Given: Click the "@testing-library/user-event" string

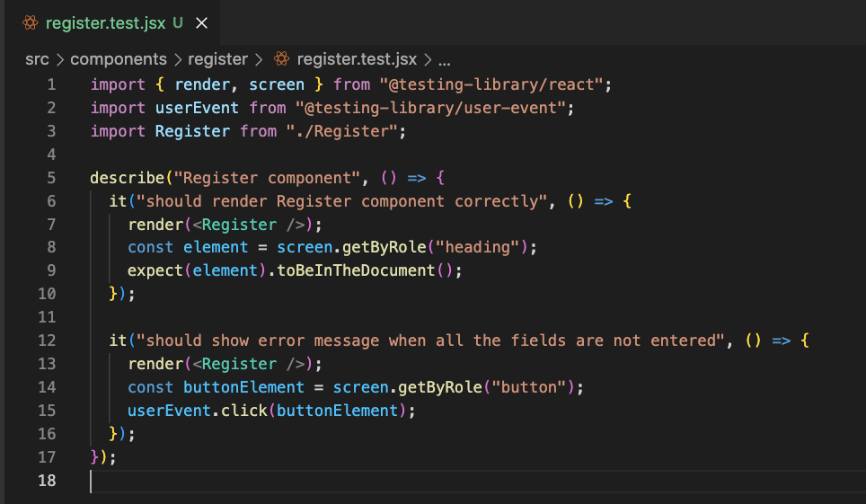Looking at the screenshot, I should coord(430,108).
